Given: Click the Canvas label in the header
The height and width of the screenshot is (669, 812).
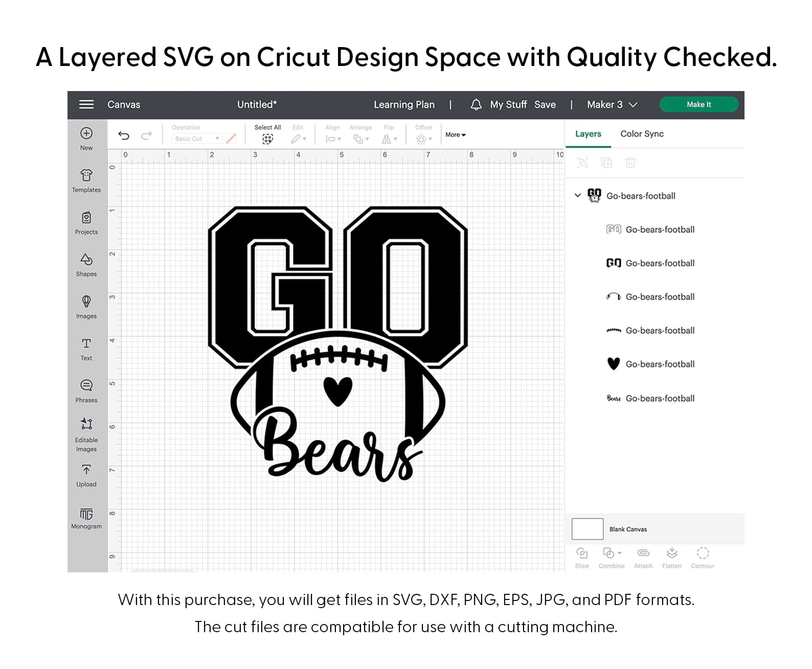Looking at the screenshot, I should click(124, 104).
